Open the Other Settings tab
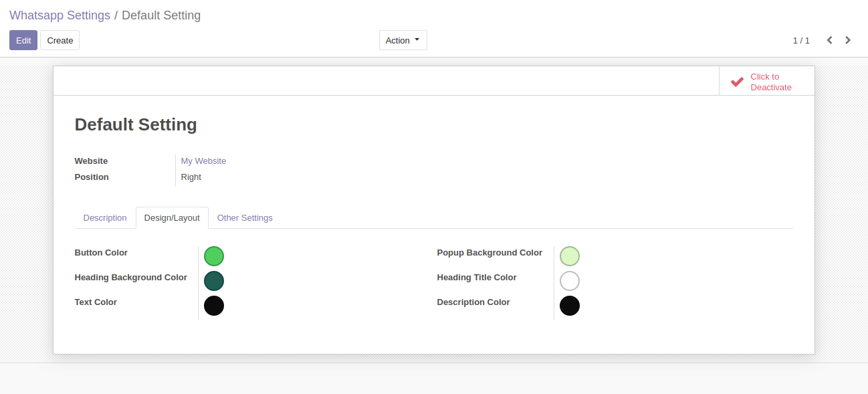 coord(245,218)
